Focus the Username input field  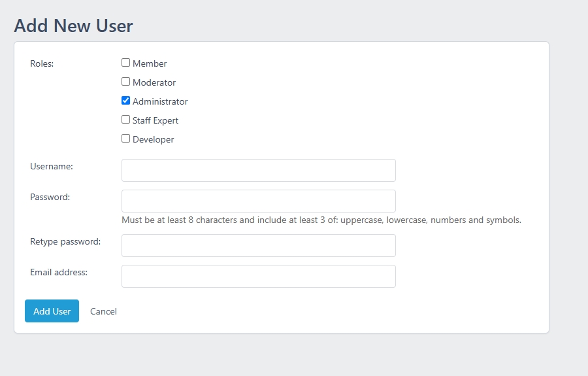tap(258, 171)
